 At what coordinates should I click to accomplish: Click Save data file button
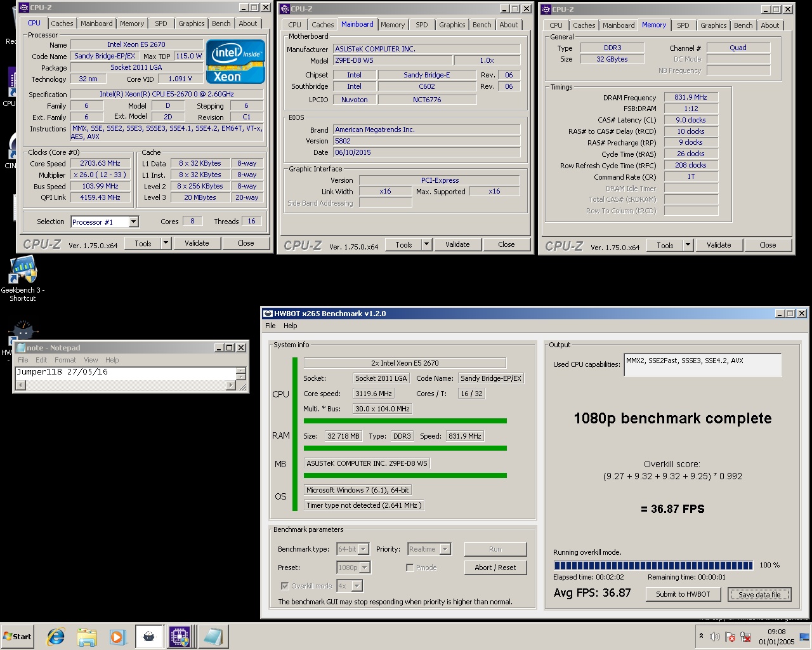pos(759,594)
